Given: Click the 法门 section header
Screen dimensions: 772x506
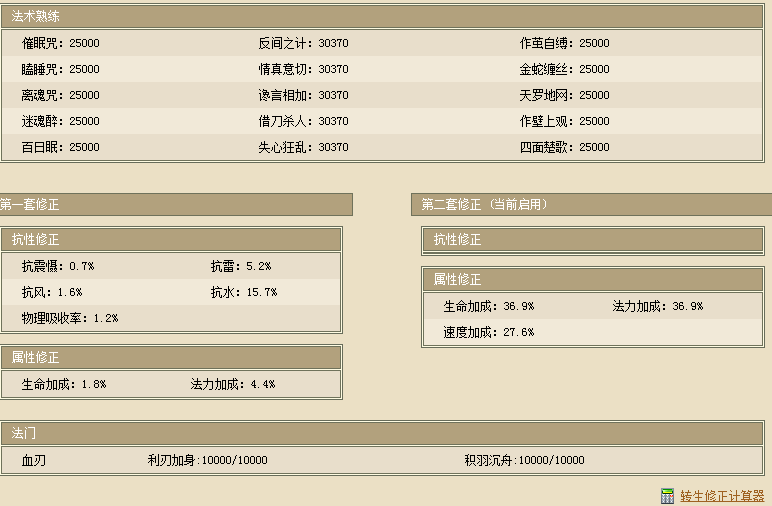Looking at the screenshot, I should click(24, 434).
